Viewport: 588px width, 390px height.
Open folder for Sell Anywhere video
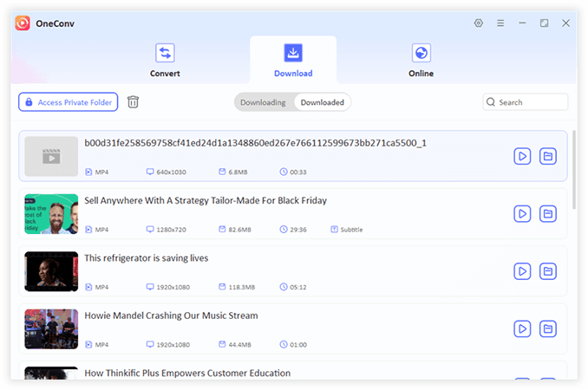click(x=548, y=214)
